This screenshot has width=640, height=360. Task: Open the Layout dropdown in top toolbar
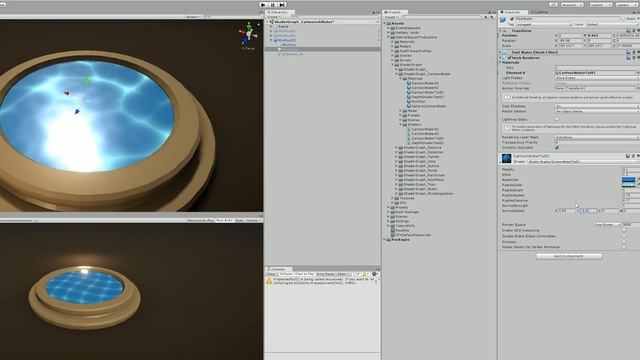click(x=626, y=4)
